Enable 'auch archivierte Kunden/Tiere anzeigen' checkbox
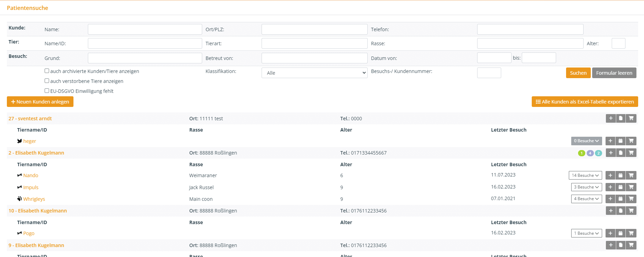This screenshot has width=644, height=257. pos(47,71)
